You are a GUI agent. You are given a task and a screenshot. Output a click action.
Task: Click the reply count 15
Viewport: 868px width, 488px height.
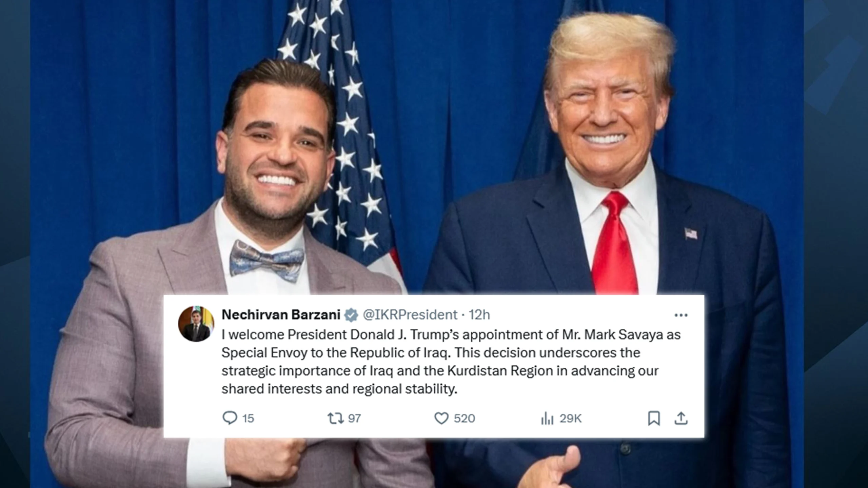point(248,419)
